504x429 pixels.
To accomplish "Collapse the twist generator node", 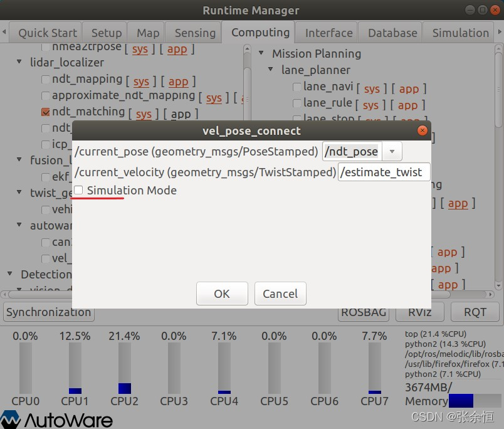I will pos(19,192).
